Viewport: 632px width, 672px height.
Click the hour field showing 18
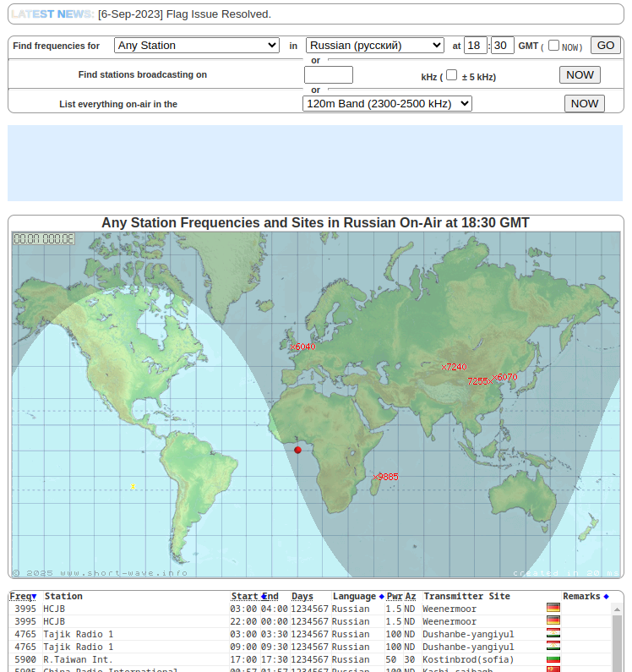(476, 46)
